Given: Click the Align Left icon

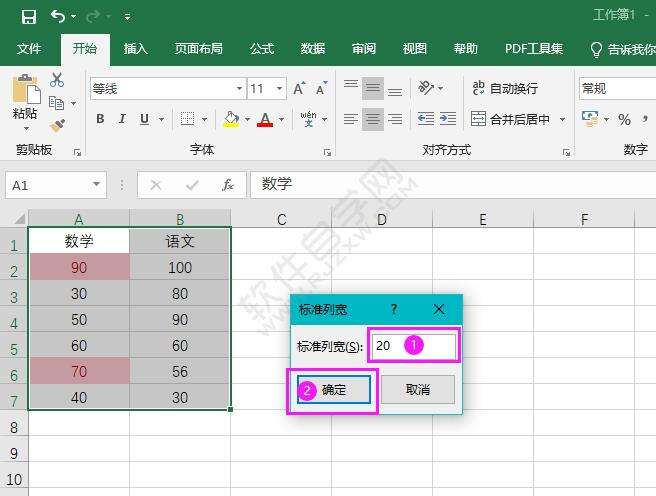Looking at the screenshot, I should (351, 120).
